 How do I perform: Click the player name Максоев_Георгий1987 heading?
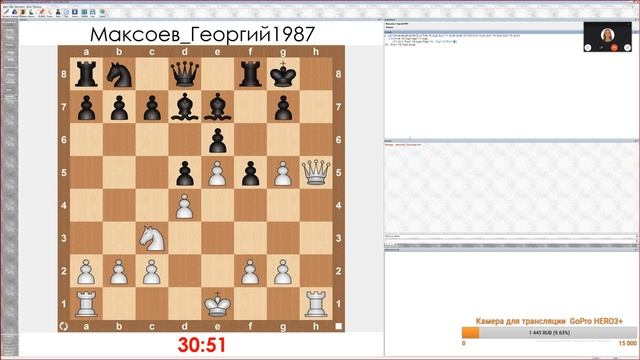[x=202, y=34]
